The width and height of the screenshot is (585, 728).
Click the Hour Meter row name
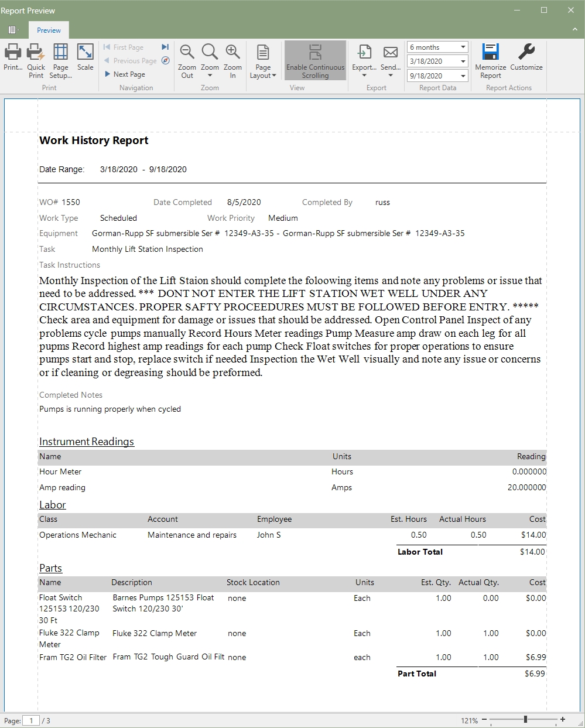pos(60,471)
